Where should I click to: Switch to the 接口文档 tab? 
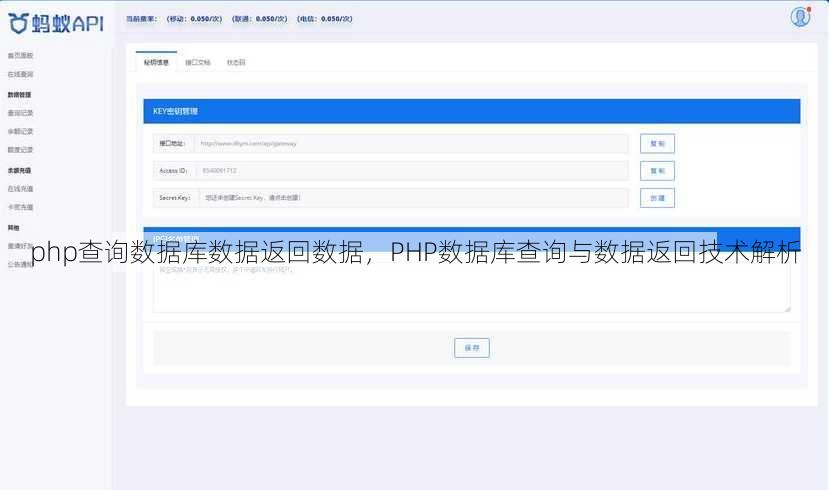[198, 62]
